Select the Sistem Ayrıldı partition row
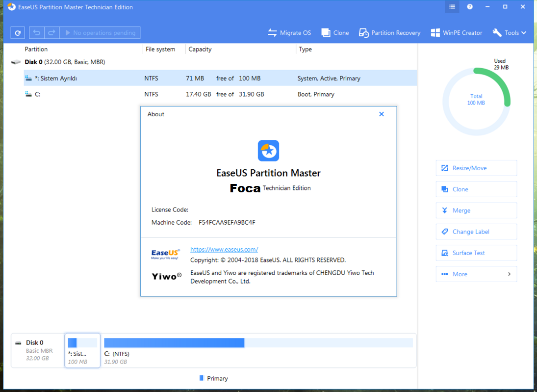 click(x=220, y=78)
